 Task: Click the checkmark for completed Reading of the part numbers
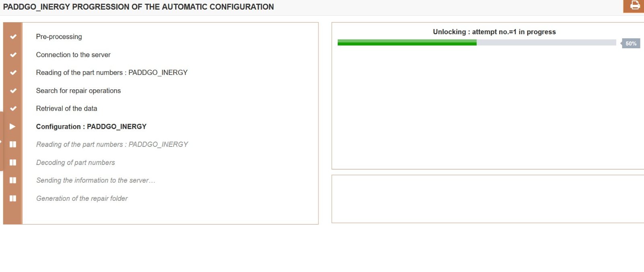tap(13, 72)
